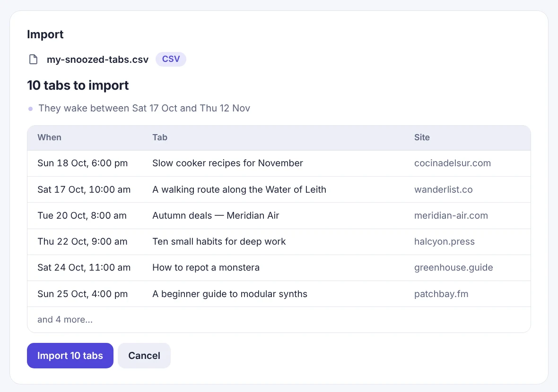The image size is (558, 392).
Task: Click 'Sat 17 Oct, 10:00 am' time cell
Action: [x=84, y=189]
